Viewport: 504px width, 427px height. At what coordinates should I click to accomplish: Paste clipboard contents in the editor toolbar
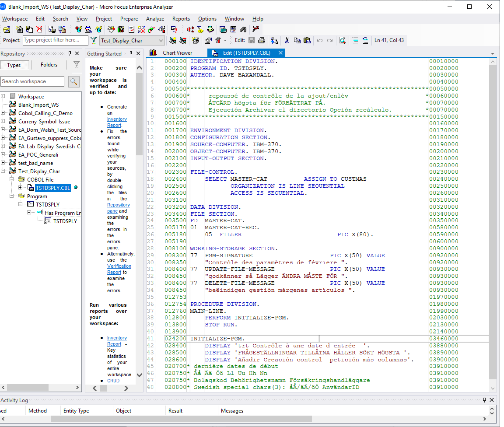pyautogui.click(x=308, y=40)
